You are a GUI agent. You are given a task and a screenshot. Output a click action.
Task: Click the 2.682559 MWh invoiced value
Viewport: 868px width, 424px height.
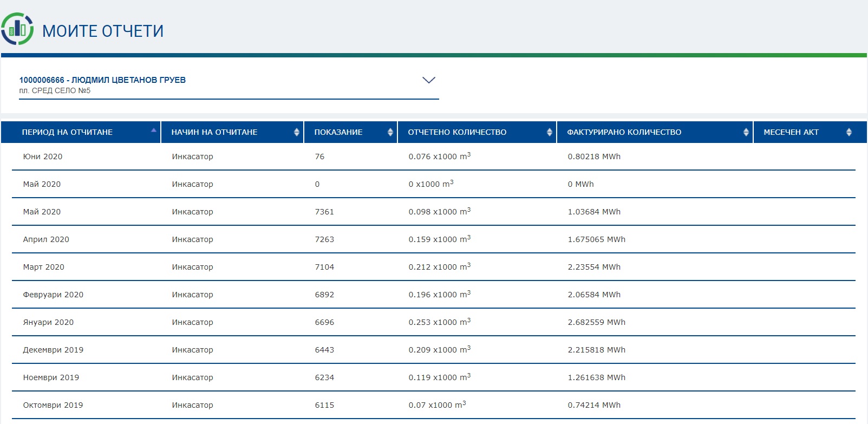(x=596, y=322)
